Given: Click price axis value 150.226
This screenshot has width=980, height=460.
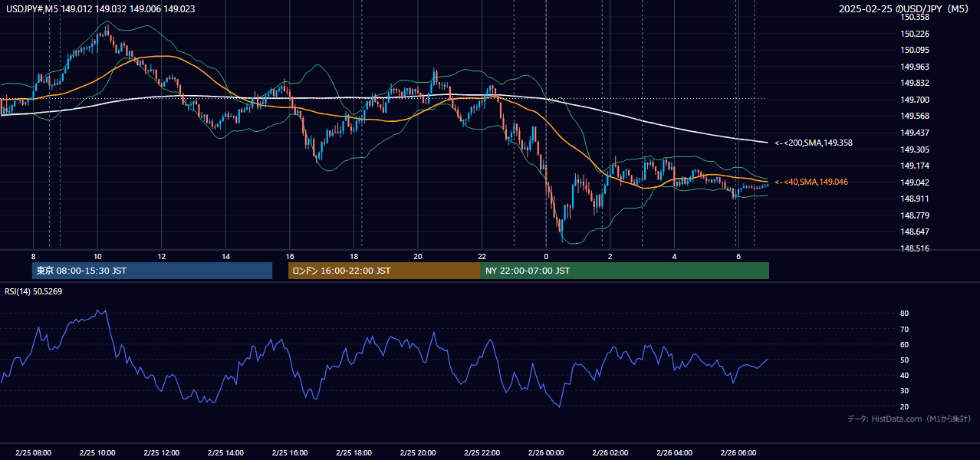Looking at the screenshot, I should click(914, 34).
